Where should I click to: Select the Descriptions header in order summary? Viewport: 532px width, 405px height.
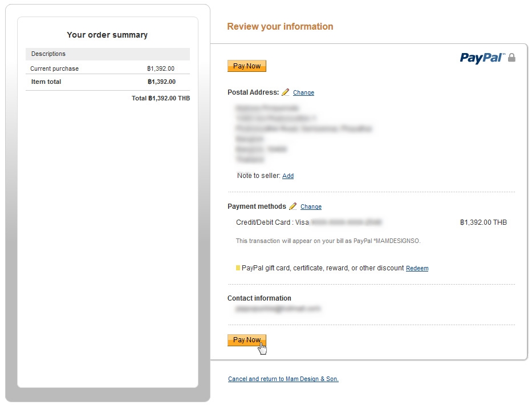tap(48, 54)
